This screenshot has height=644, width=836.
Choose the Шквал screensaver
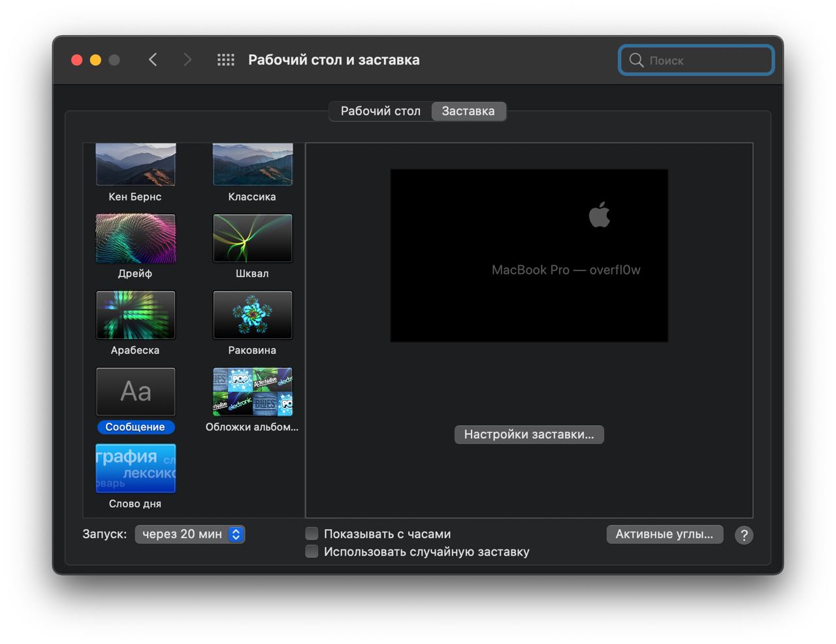point(253,238)
